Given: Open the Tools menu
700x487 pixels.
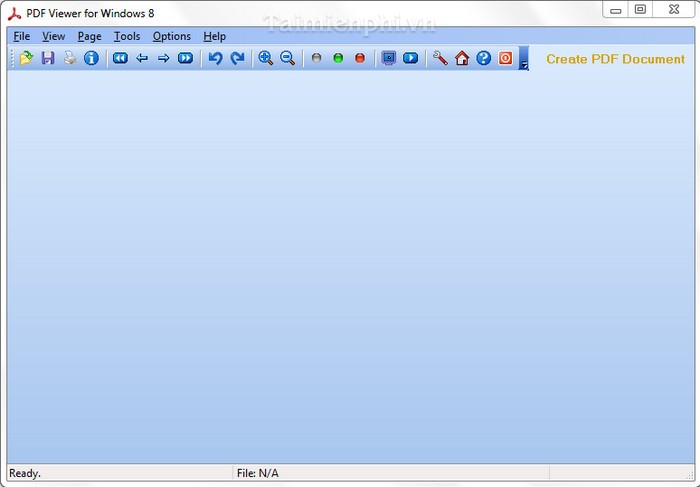Looking at the screenshot, I should [x=127, y=36].
